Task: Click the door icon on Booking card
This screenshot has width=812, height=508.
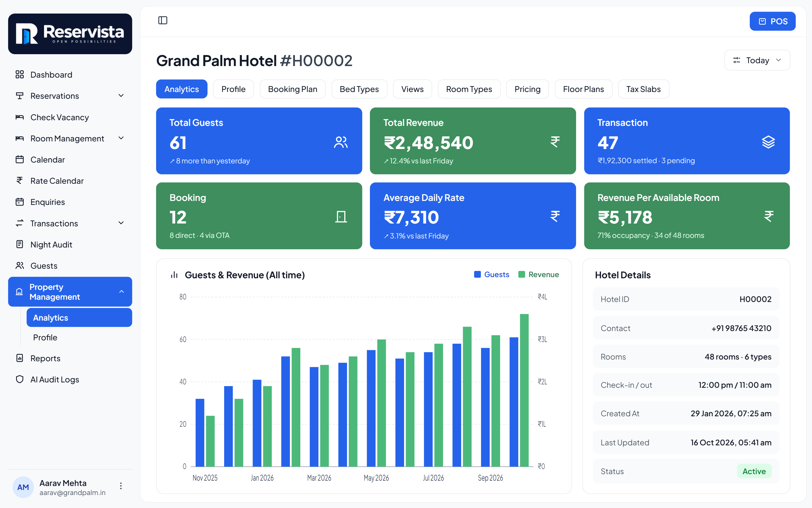Action: [x=341, y=217]
